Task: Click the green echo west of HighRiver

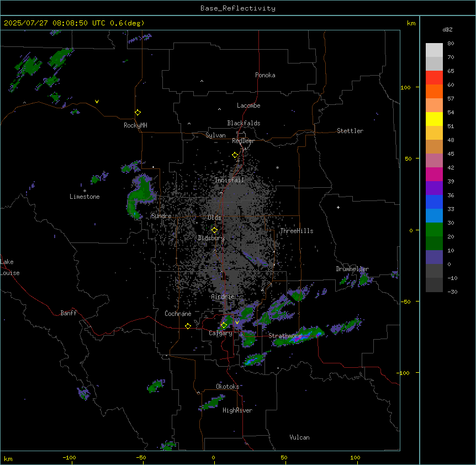Action: tap(212, 403)
